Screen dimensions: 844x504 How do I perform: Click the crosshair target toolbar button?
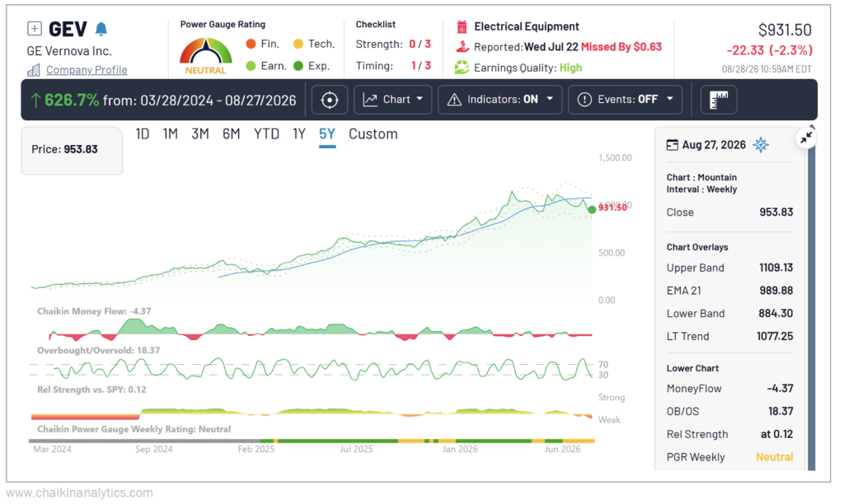point(330,100)
